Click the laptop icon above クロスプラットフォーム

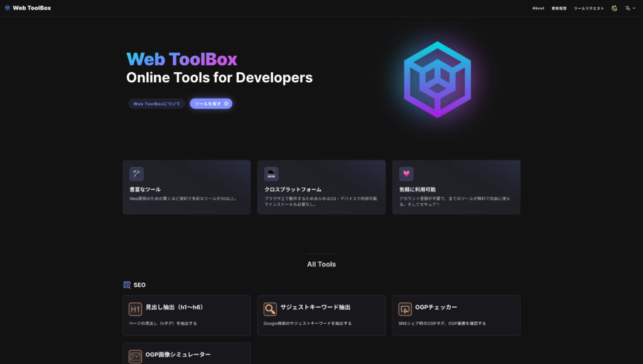tap(270, 173)
